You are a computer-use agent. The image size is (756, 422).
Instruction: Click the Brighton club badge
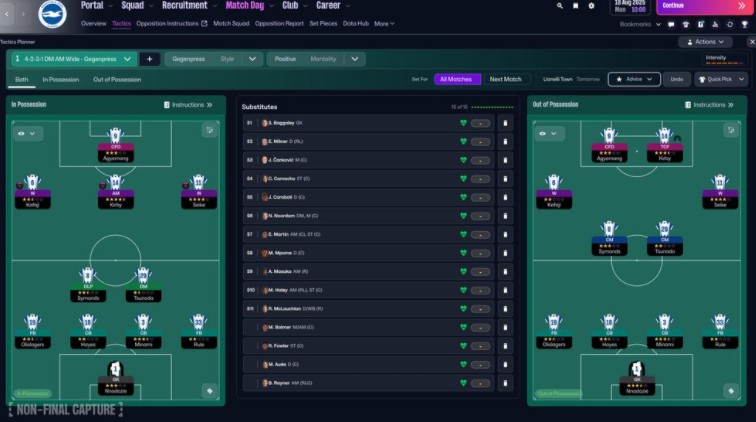(x=52, y=14)
